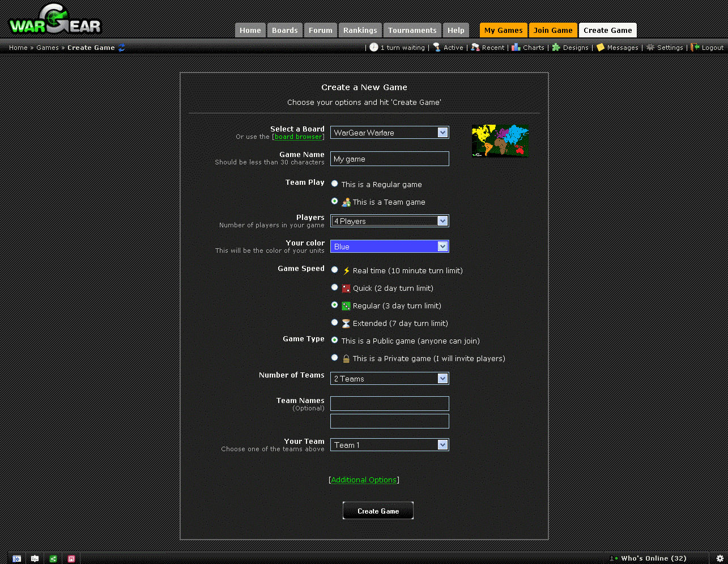
Task: Open the Boards tab
Action: (285, 31)
